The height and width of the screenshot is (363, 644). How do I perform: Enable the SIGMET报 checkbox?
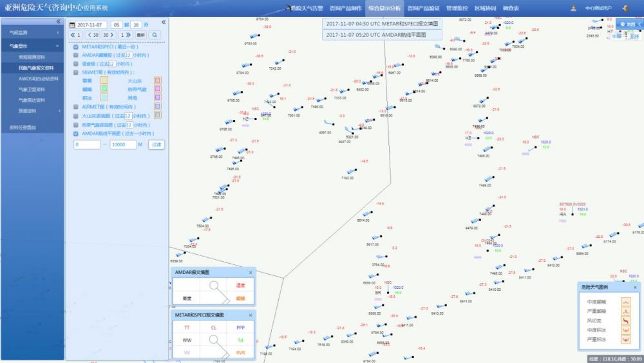(76, 72)
